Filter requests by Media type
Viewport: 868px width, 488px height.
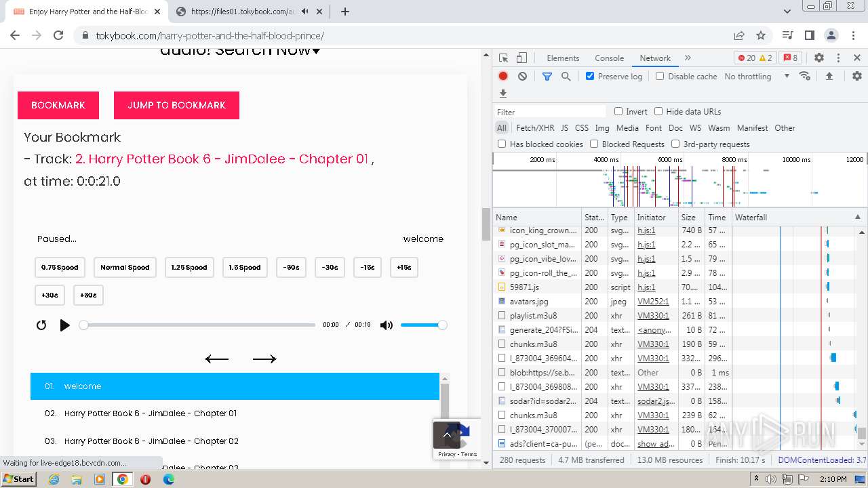click(x=627, y=127)
